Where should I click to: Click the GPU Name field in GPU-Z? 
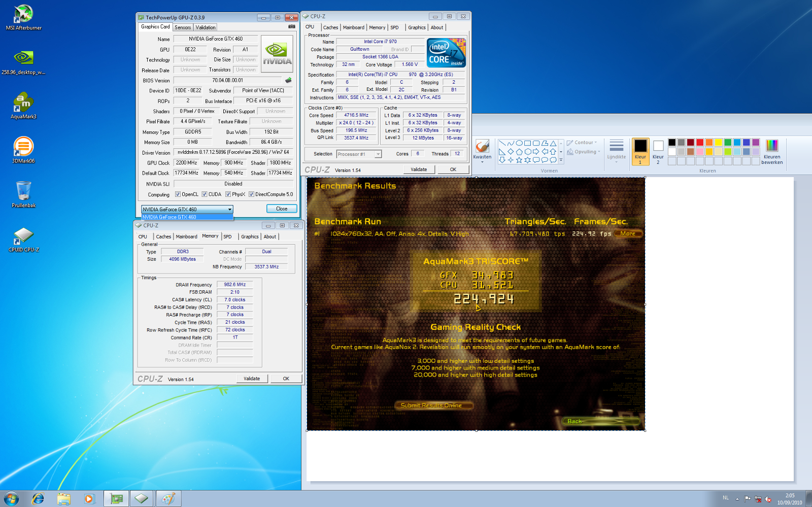pyautogui.click(x=216, y=39)
